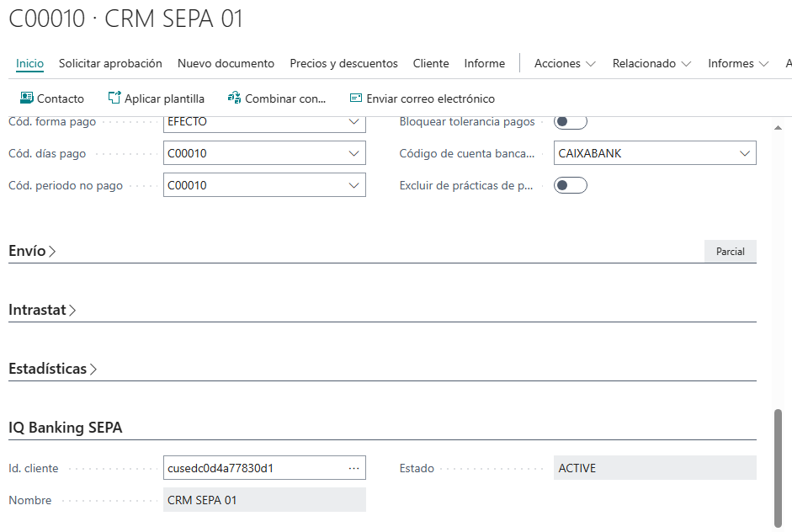Open the Relacionado menu
The height and width of the screenshot is (532, 792).
tap(651, 63)
